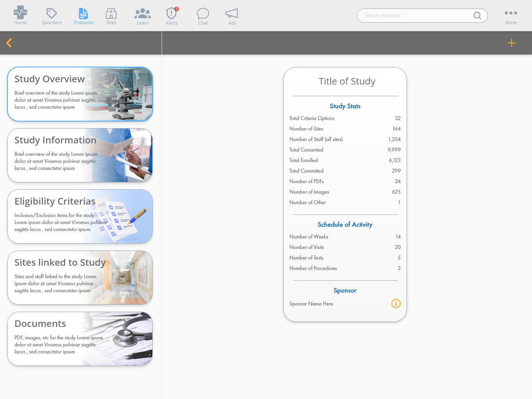The image size is (532, 399).
Task: Click the Sponsor Name Here text
Action: point(311,304)
